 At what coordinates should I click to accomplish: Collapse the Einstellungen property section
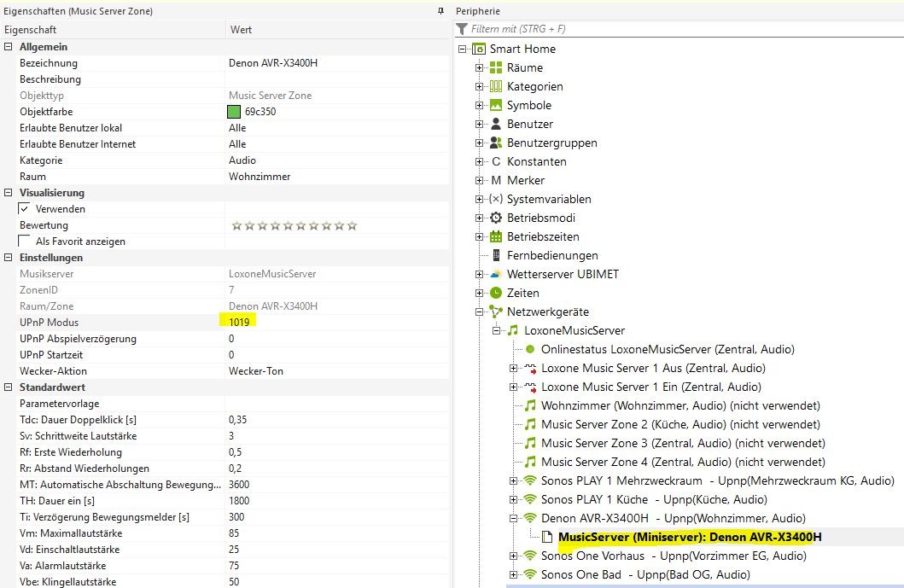(x=8, y=258)
